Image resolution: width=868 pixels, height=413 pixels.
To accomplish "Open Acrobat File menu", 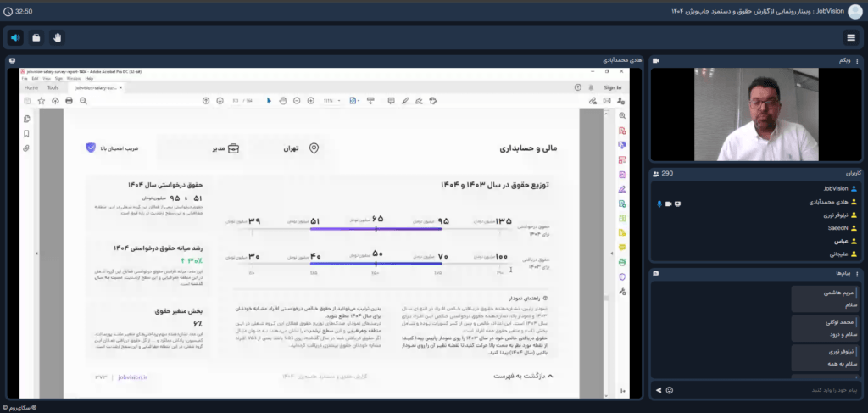I will 25,79.
